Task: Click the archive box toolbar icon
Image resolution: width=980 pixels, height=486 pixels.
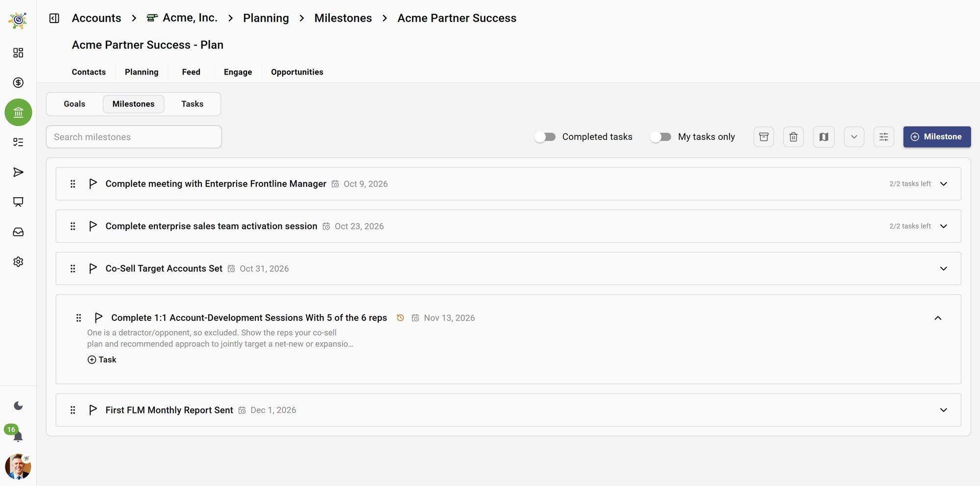Action: click(x=764, y=137)
